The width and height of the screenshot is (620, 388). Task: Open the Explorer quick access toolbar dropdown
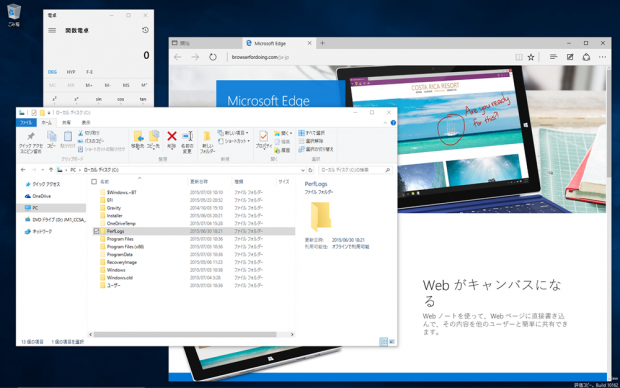click(49, 113)
